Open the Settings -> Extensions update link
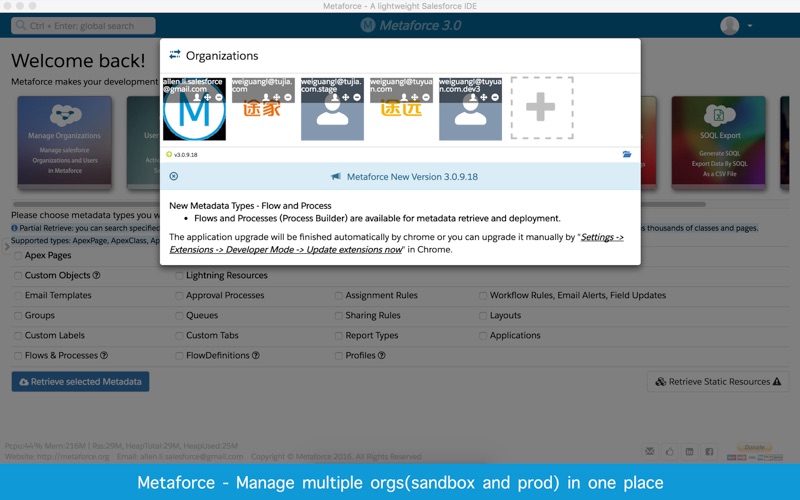 (396, 243)
